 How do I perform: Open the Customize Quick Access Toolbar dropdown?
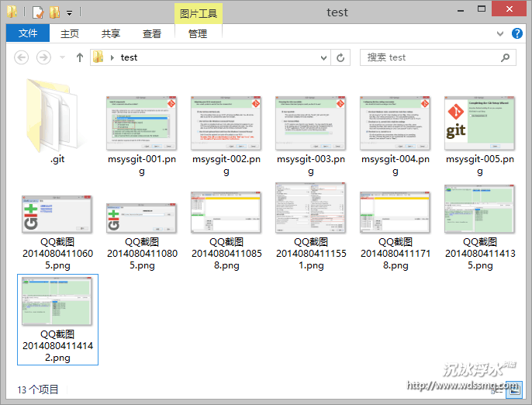69,13
